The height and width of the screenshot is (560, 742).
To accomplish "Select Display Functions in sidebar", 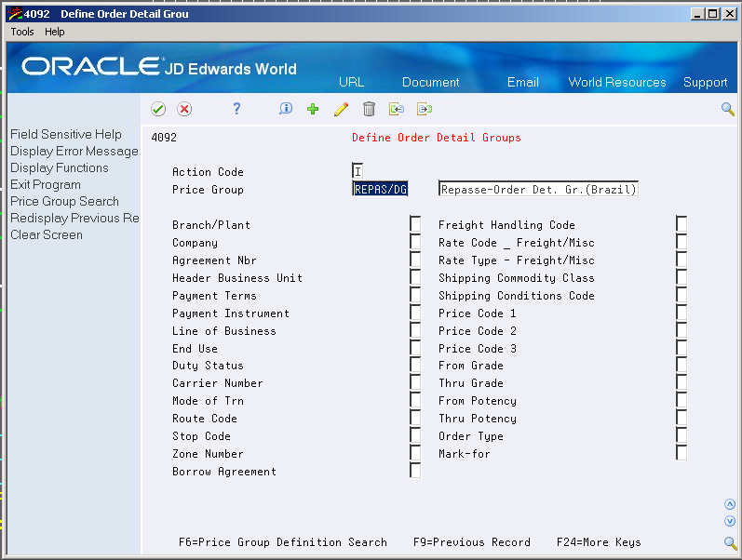I will coord(60,167).
